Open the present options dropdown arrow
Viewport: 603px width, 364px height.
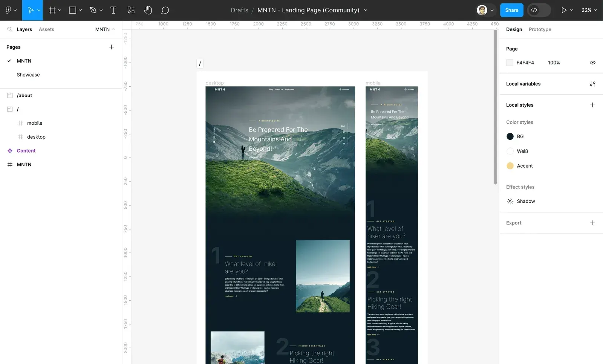point(571,10)
